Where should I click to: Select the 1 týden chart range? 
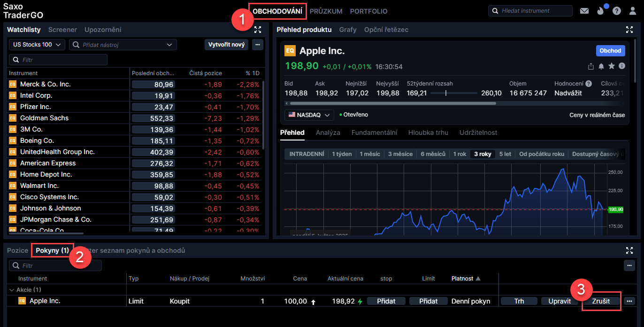pos(342,154)
